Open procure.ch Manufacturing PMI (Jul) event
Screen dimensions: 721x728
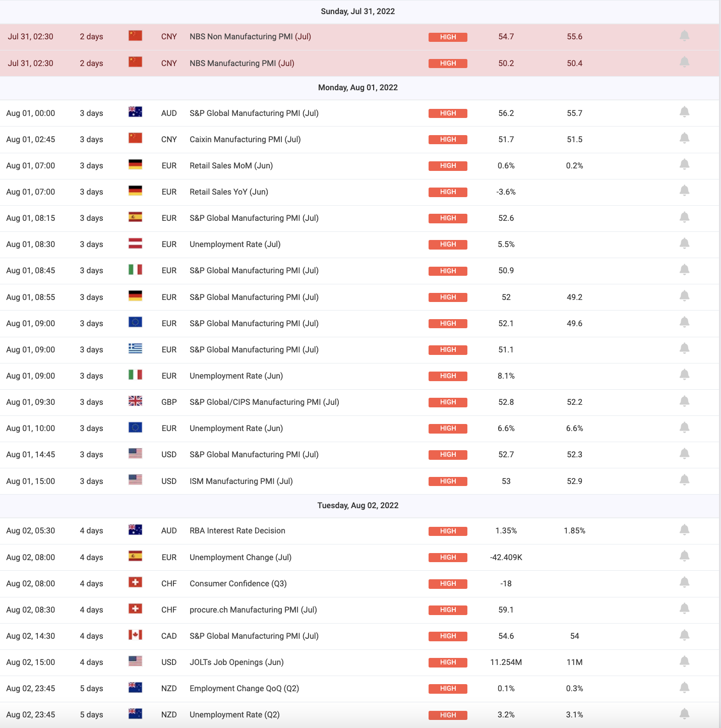pos(253,610)
